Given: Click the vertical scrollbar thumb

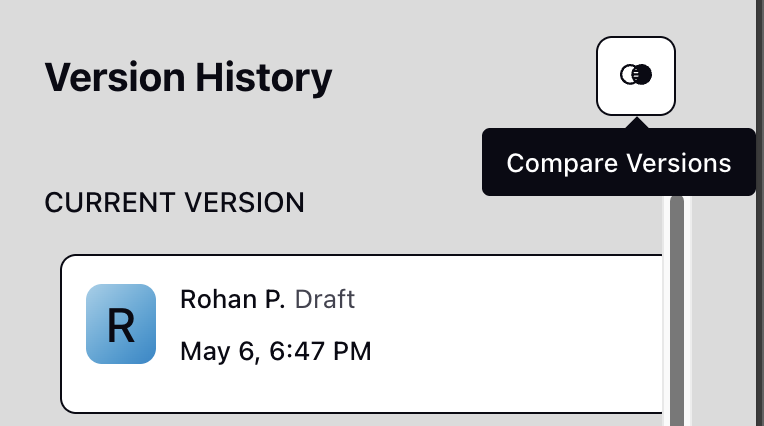Looking at the screenshot, I should pos(677,311).
